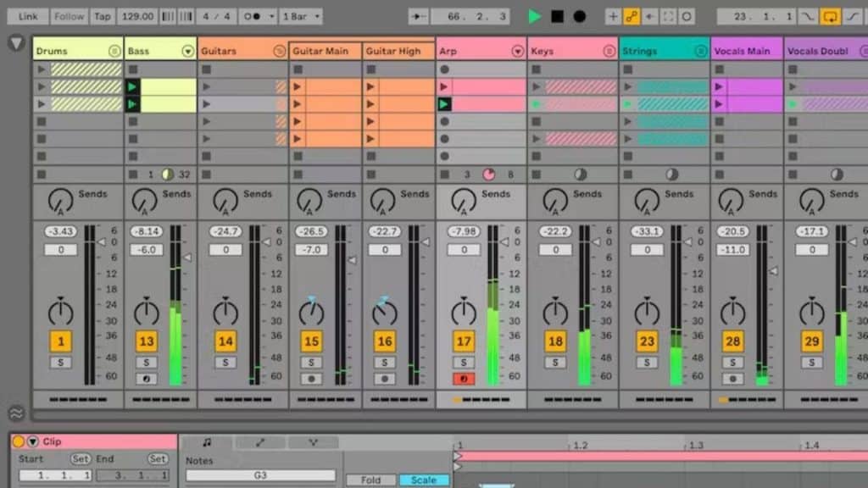Enable the Scale button in Clip view
The height and width of the screenshot is (488, 868).
pyautogui.click(x=424, y=479)
